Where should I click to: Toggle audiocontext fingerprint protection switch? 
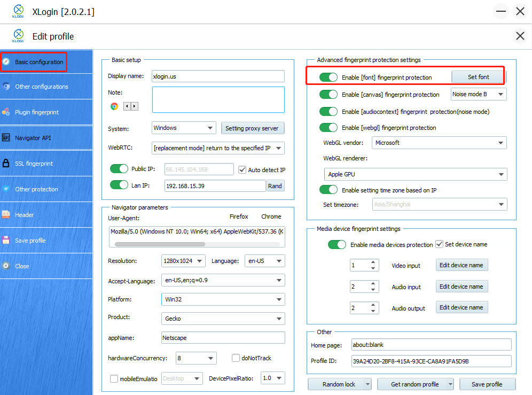(328, 111)
